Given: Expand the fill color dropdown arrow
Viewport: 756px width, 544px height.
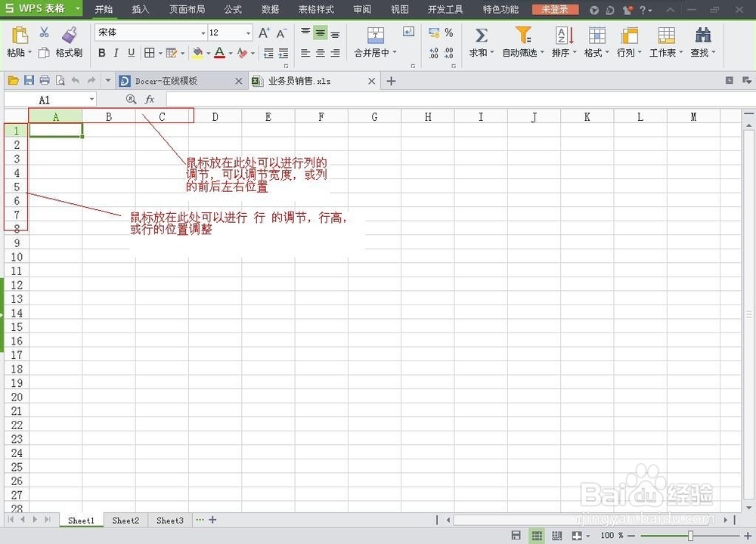Looking at the screenshot, I should pyautogui.click(x=209, y=53).
